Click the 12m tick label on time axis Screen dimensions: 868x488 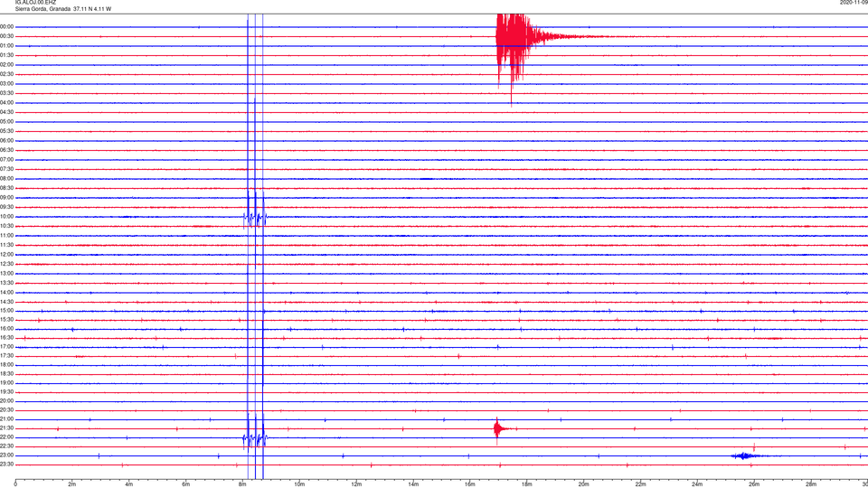(356, 484)
